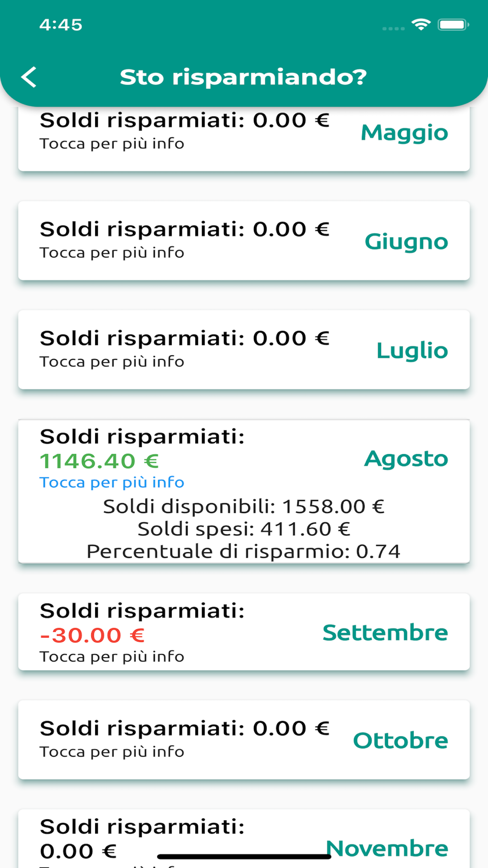Expand the Luglio savings card
This screenshot has width=488, height=868.
tap(244, 350)
